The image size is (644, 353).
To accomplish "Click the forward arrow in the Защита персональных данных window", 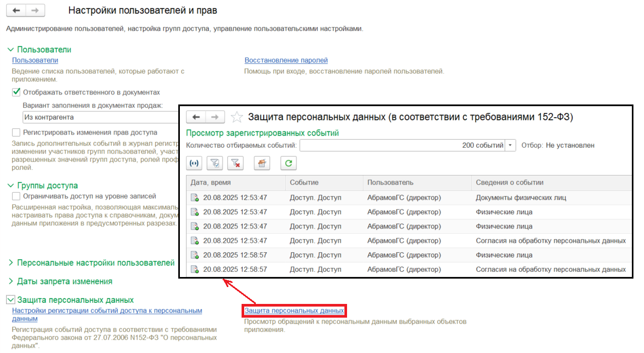I will (x=215, y=117).
